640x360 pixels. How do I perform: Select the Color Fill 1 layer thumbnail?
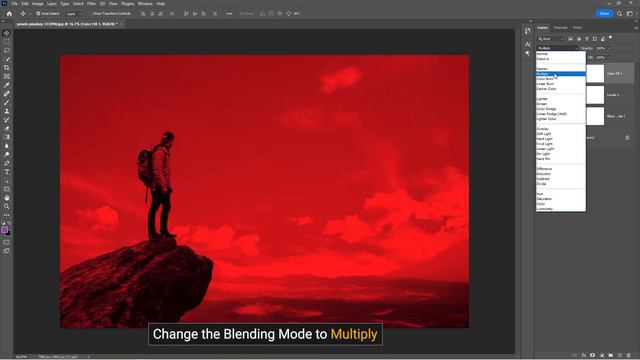(x=595, y=73)
